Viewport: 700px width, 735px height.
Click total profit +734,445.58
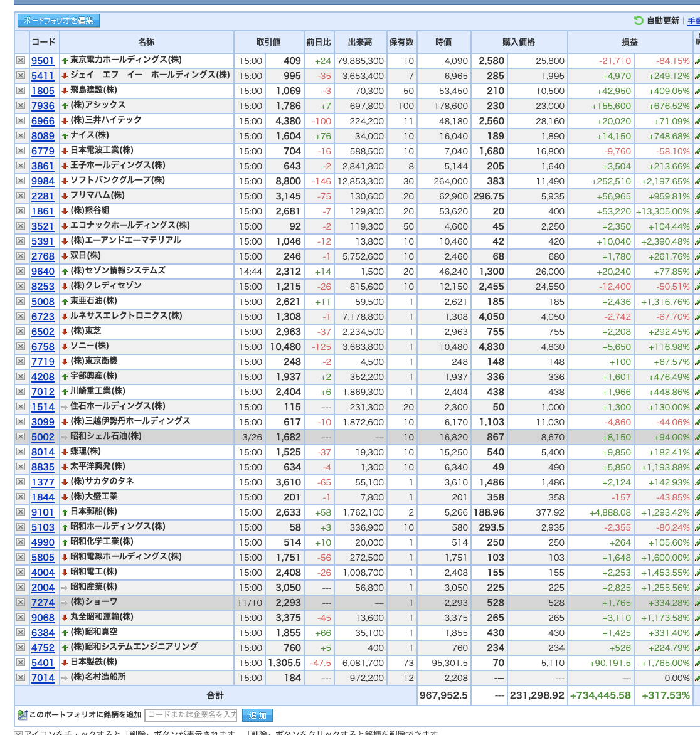[600, 695]
